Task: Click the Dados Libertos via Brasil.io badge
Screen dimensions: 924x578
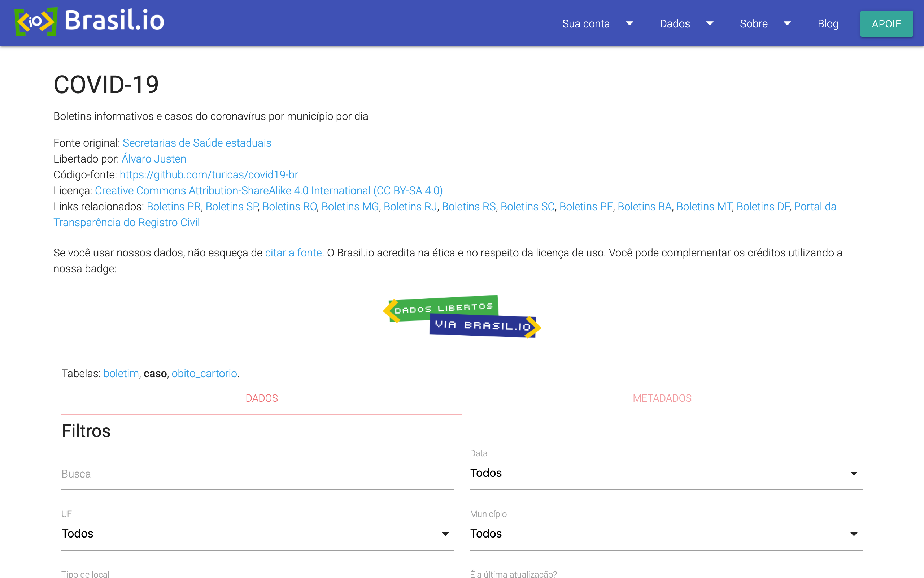Action: click(462, 316)
